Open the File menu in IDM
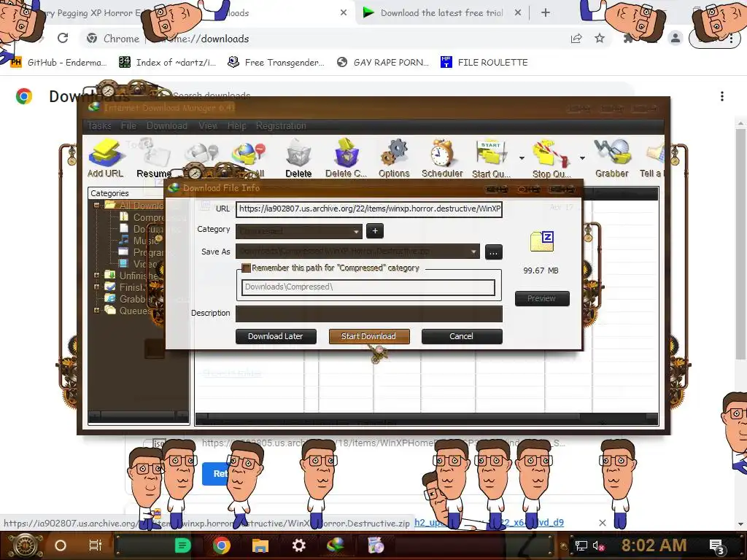Screen dimensions: 747x560 tap(128, 125)
